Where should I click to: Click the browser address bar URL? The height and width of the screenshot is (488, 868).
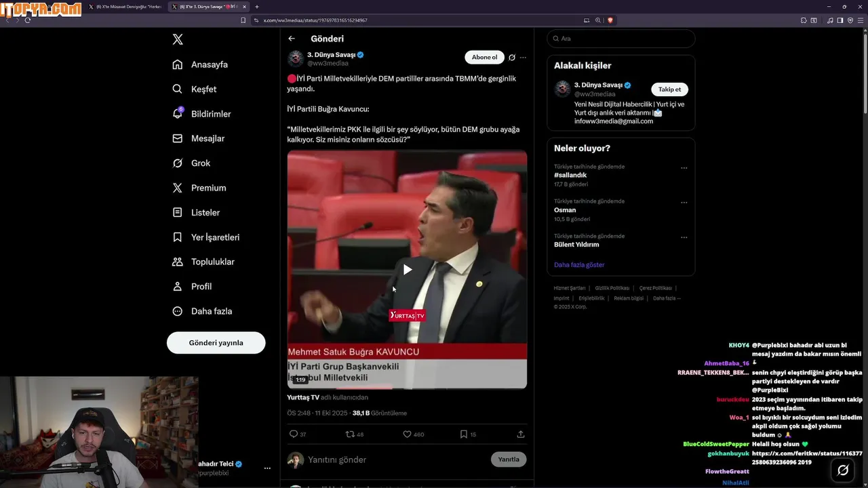click(315, 20)
